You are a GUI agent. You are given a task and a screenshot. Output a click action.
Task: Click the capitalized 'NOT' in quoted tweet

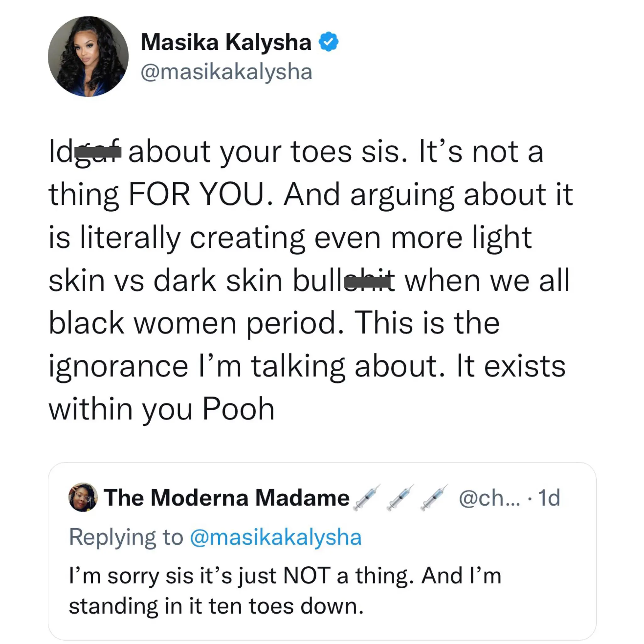(x=306, y=576)
